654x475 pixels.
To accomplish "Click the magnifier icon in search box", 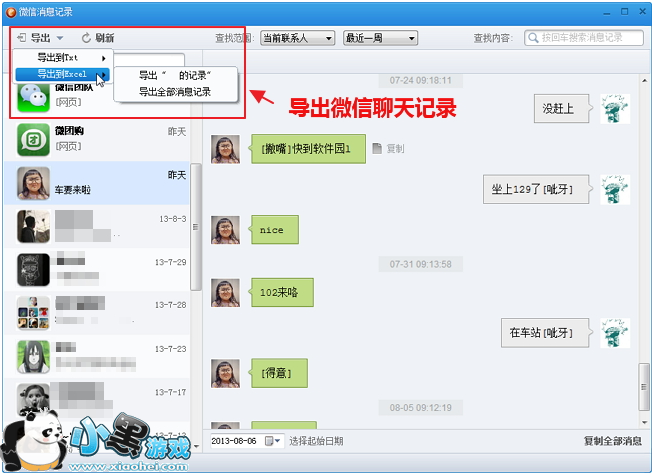I will pos(533,38).
